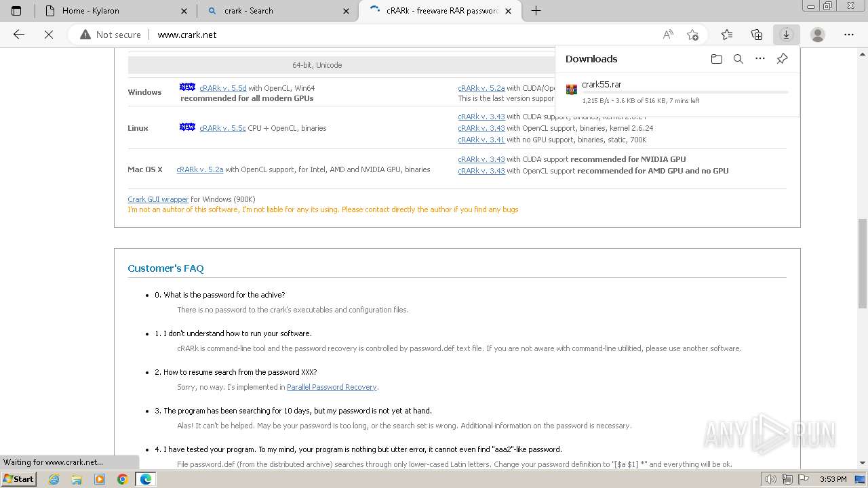This screenshot has height=488, width=868.
Task: Open Crark GUI wrapper link
Action: point(158,199)
